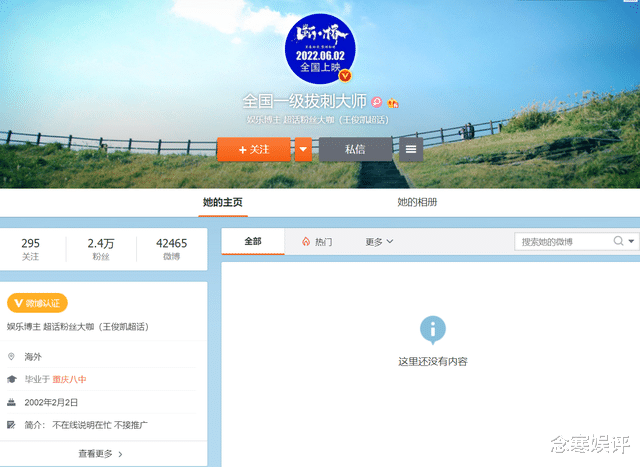Send a private message via 私信 button

(355, 149)
